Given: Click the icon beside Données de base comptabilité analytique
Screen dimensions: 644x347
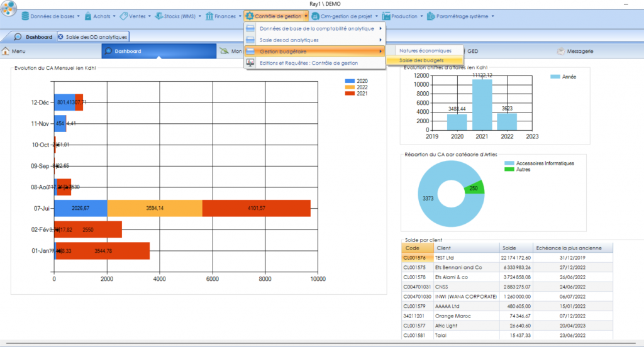Looking at the screenshot, I should (x=250, y=28).
